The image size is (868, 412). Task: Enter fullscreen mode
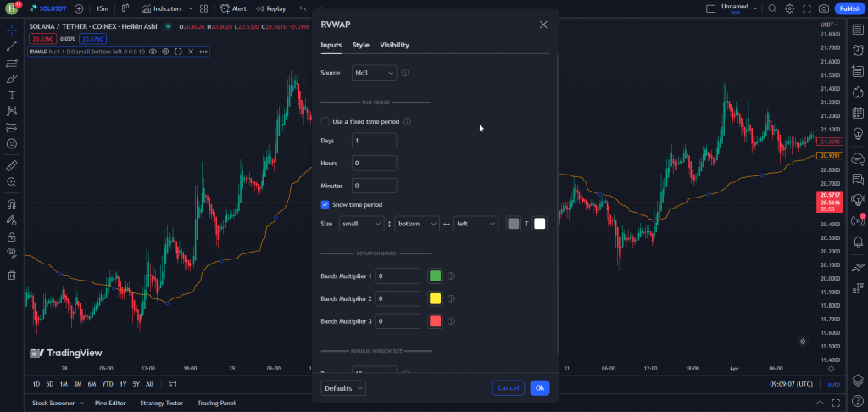[807, 8]
